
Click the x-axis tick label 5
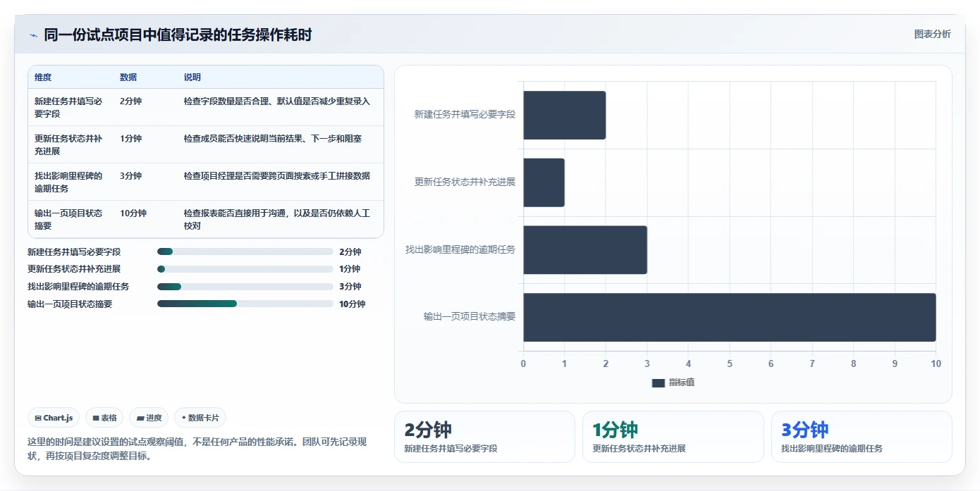coord(730,364)
